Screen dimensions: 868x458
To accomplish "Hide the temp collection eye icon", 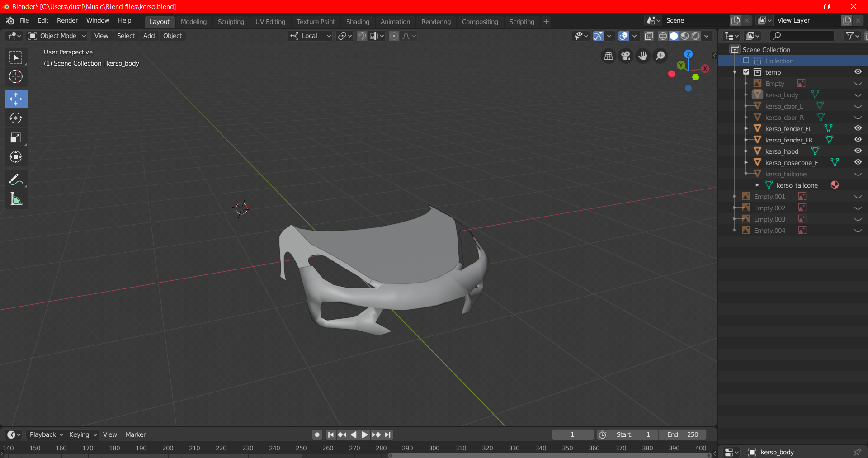I will pos(858,72).
